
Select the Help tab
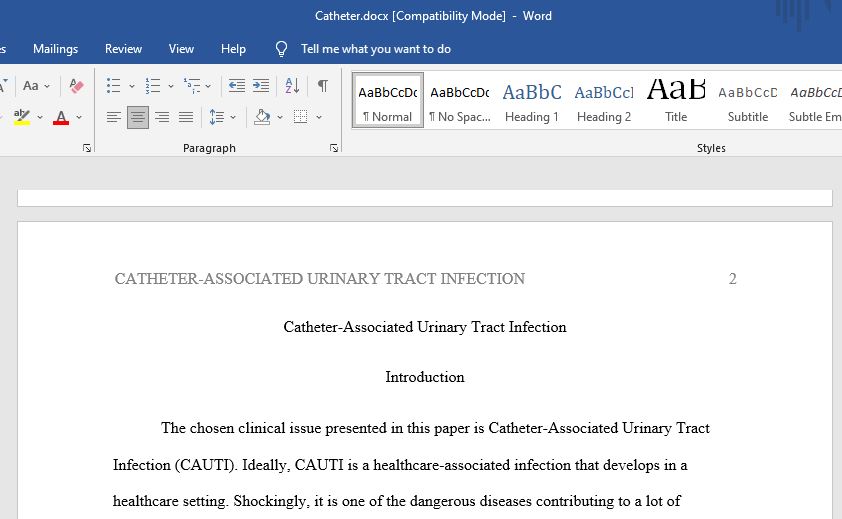tap(233, 49)
